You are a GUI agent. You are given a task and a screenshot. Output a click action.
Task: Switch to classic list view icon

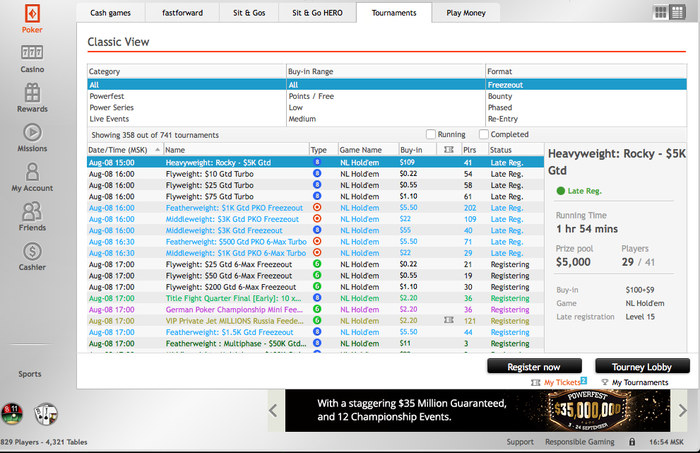pyautogui.click(x=678, y=12)
